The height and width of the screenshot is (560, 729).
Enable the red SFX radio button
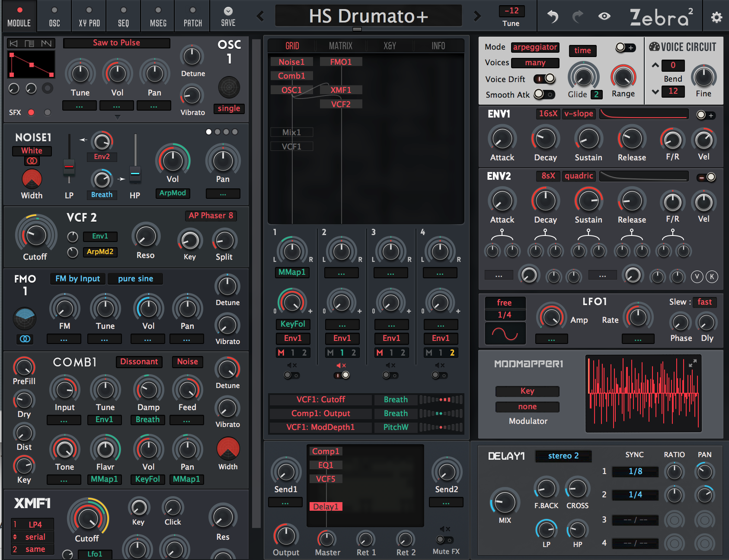coord(31,112)
